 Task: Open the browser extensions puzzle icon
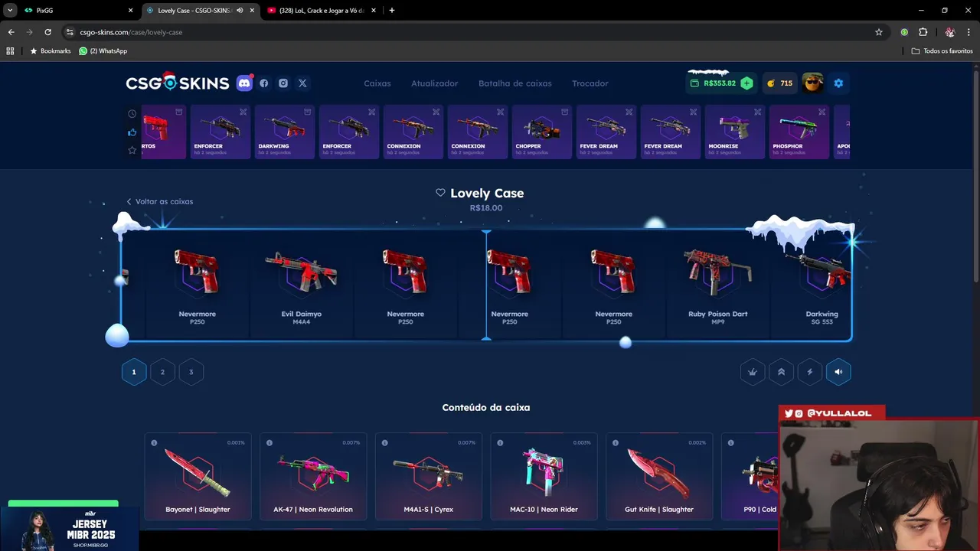coord(923,32)
